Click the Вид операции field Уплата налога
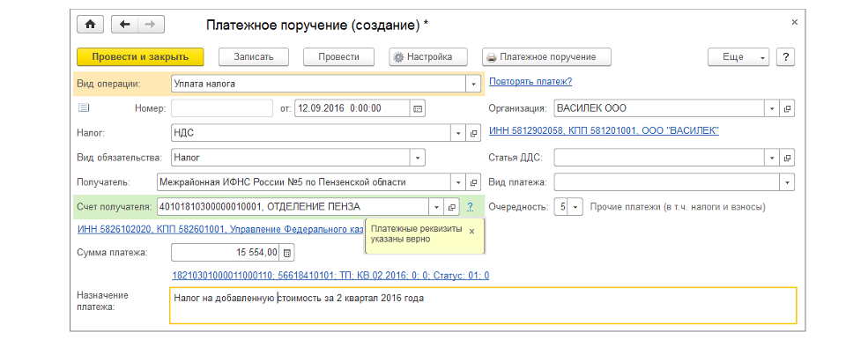This screenshot has height=340, width=868. pos(319,85)
